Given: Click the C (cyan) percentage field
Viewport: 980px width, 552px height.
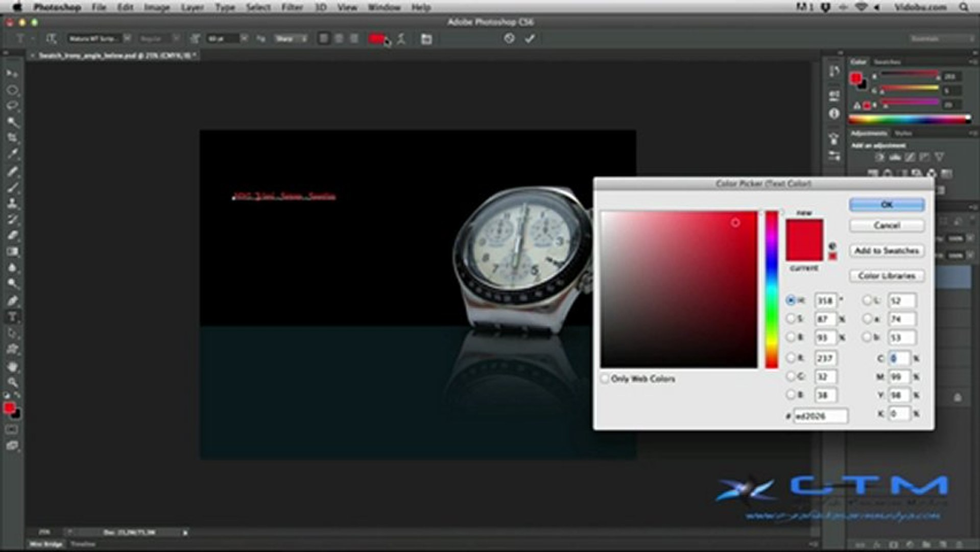Looking at the screenshot, I should (x=899, y=358).
